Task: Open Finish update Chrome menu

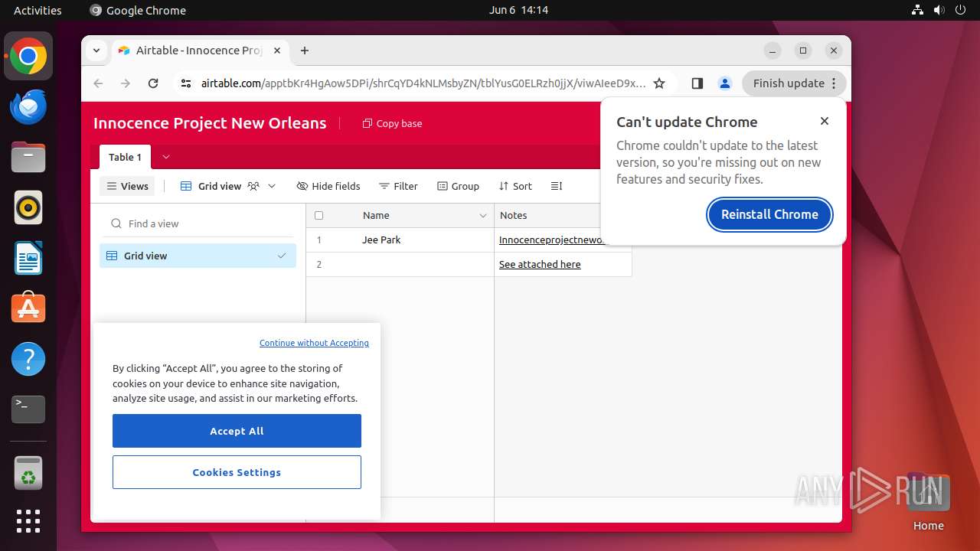Action: 794,83
